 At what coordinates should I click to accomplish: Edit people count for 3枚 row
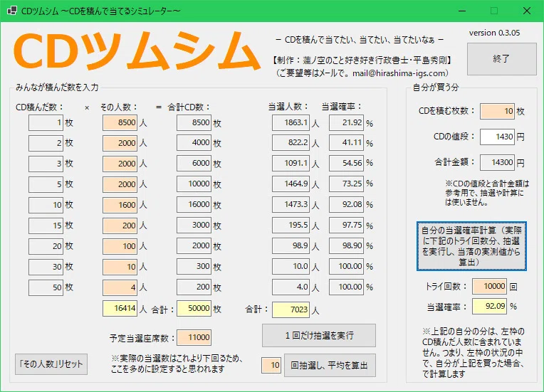point(120,164)
